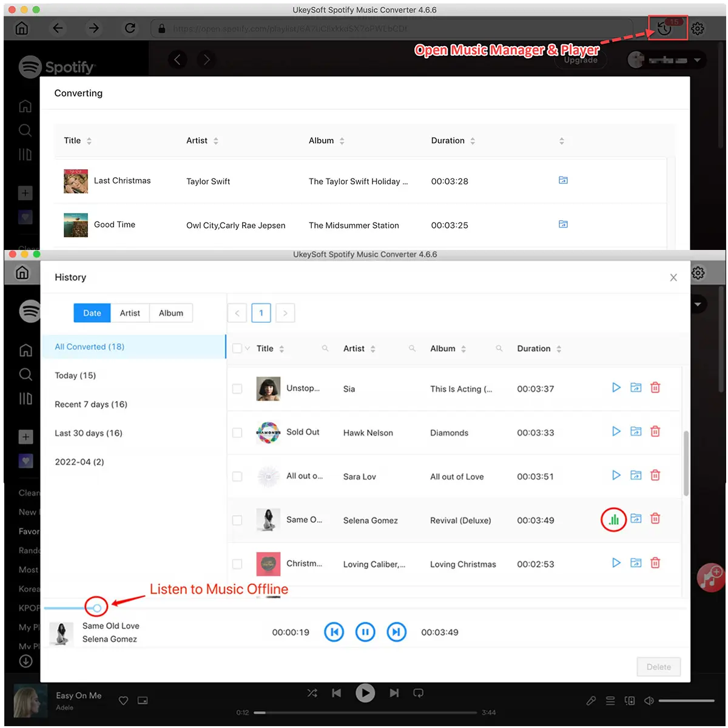Sort History list by Title
The image size is (728, 728).
click(x=281, y=349)
